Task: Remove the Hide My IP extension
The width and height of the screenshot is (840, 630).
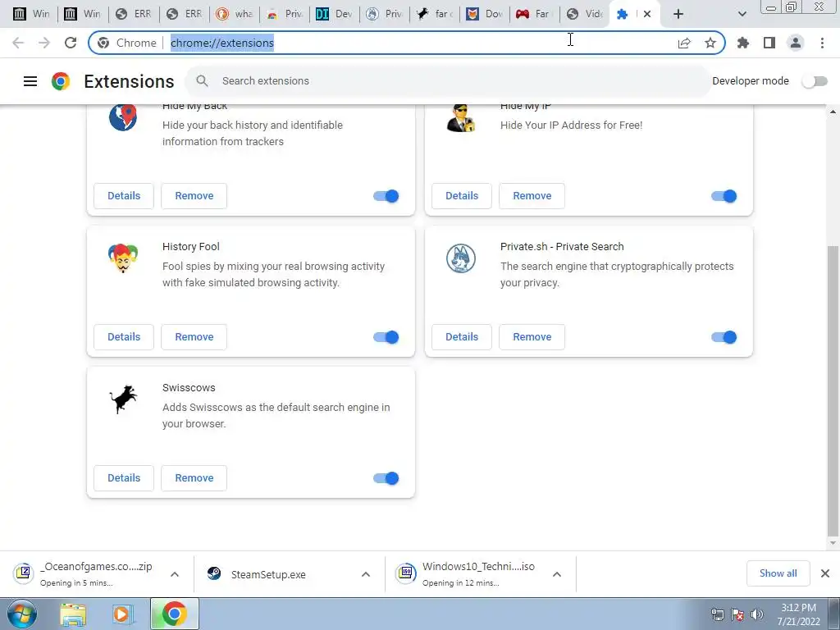Action: coord(532,196)
